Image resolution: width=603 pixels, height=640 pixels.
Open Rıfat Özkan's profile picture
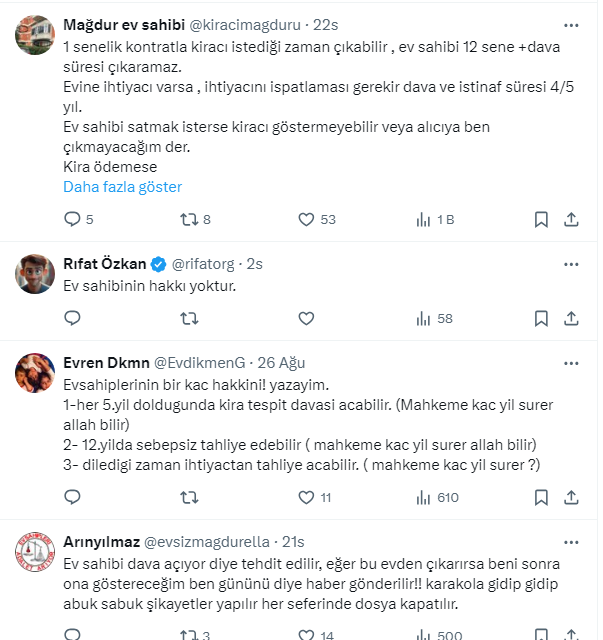35,273
